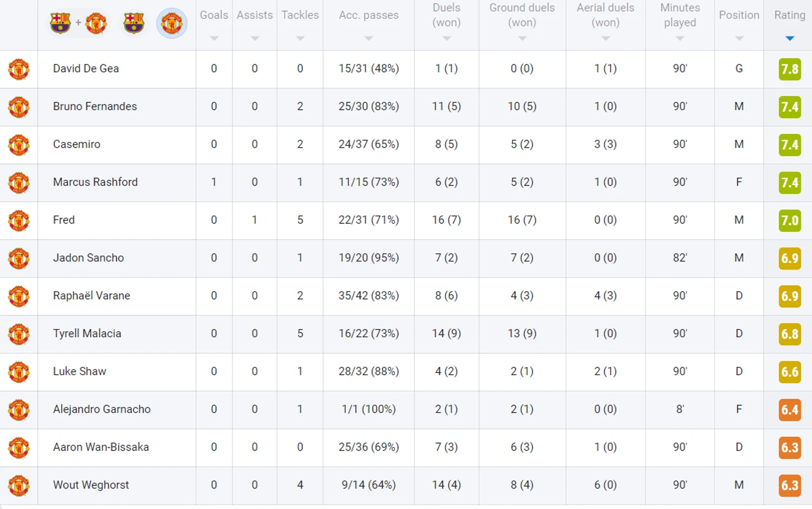Sort the table by Tackles arrow
This screenshot has width=812, height=509.
300,38
